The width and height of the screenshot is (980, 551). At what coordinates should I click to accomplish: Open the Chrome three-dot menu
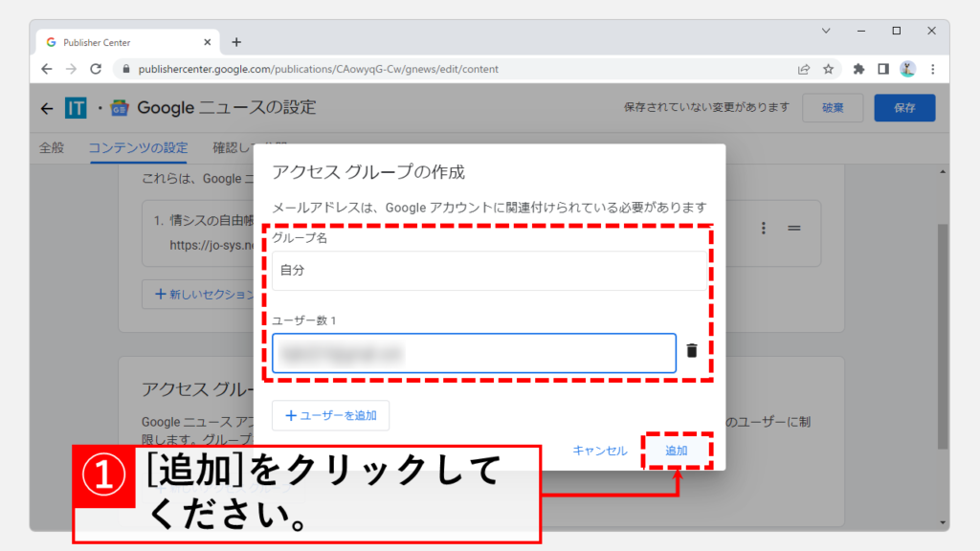[x=932, y=69]
